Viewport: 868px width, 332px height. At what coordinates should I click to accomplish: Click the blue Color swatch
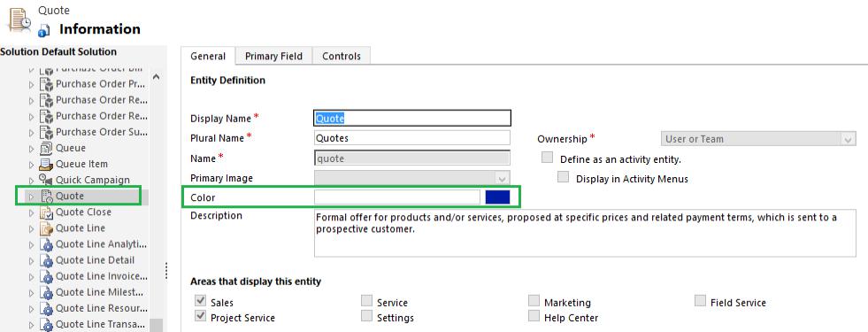pos(497,197)
